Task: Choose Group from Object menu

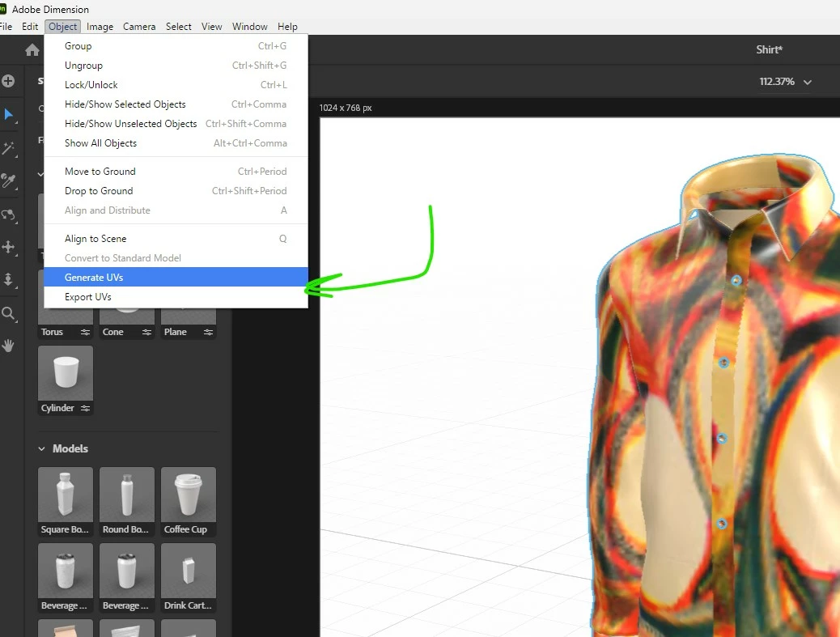Action: pos(176,46)
